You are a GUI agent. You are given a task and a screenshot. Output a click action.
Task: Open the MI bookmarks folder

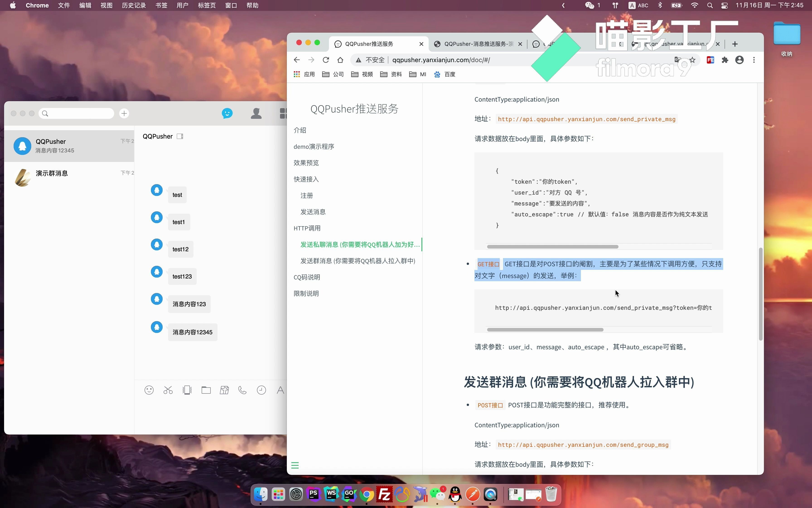(418, 74)
